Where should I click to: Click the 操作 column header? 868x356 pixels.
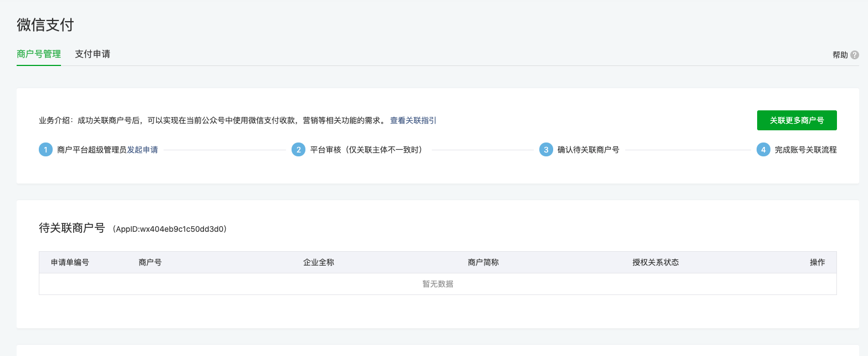point(818,262)
